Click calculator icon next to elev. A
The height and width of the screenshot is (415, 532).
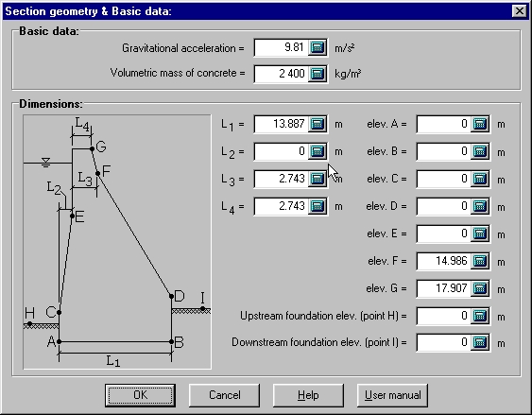(480, 124)
